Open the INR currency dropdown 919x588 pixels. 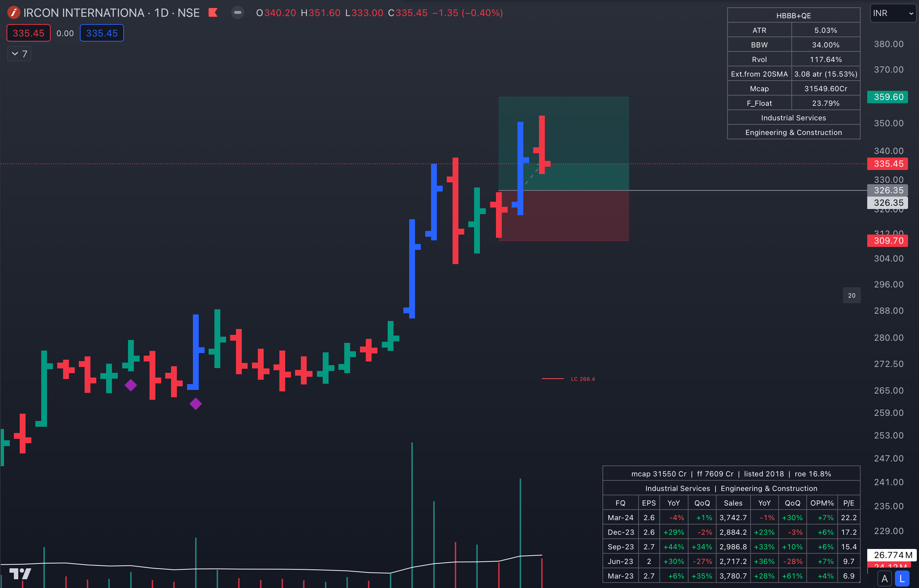[893, 13]
